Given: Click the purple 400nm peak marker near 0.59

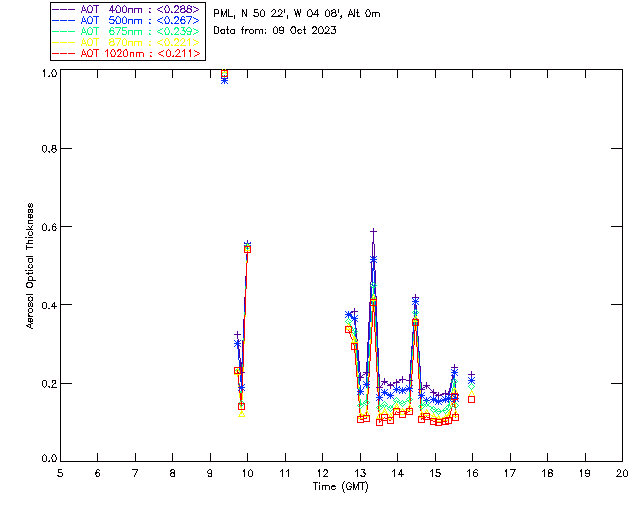Looking at the screenshot, I should (x=373, y=232).
